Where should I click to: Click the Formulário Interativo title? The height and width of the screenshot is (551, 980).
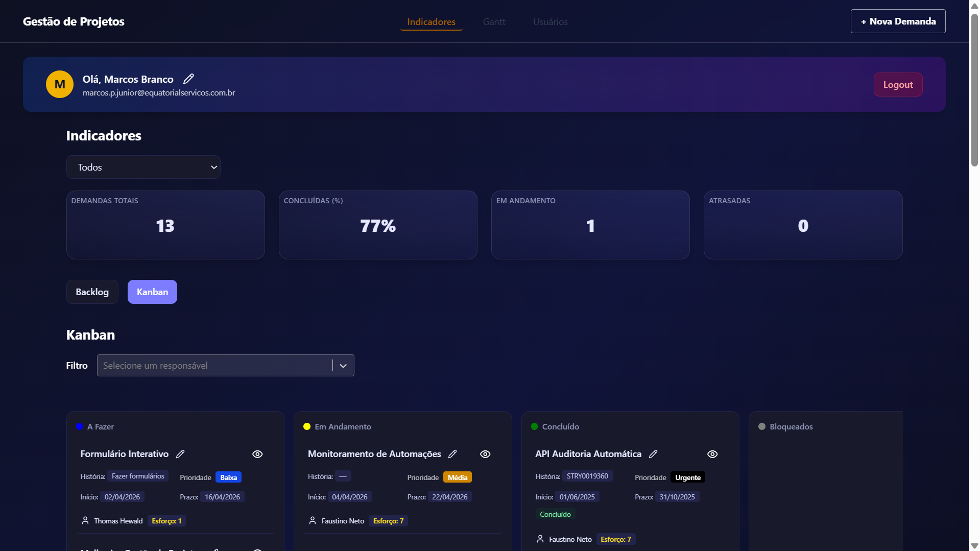click(x=124, y=454)
